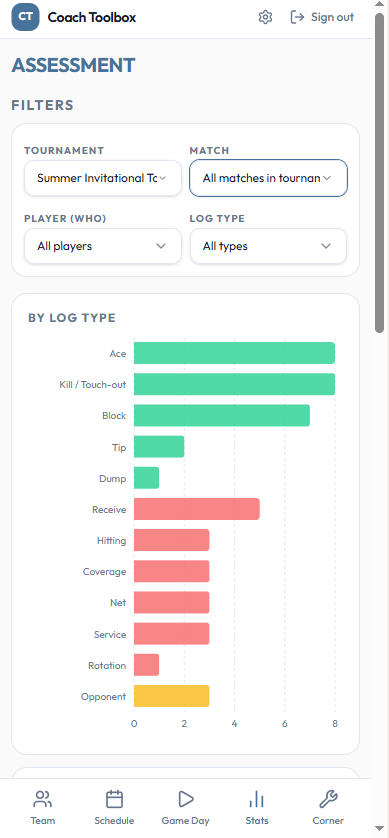The image size is (389, 838).
Task: Open the Player (Who) dropdown
Action: [x=103, y=246]
